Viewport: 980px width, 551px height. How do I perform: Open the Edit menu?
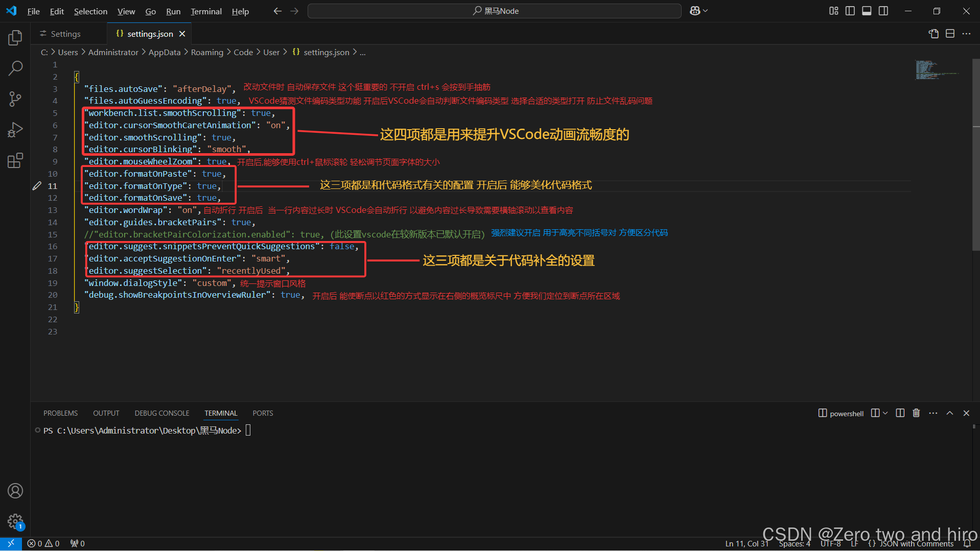[x=57, y=11]
